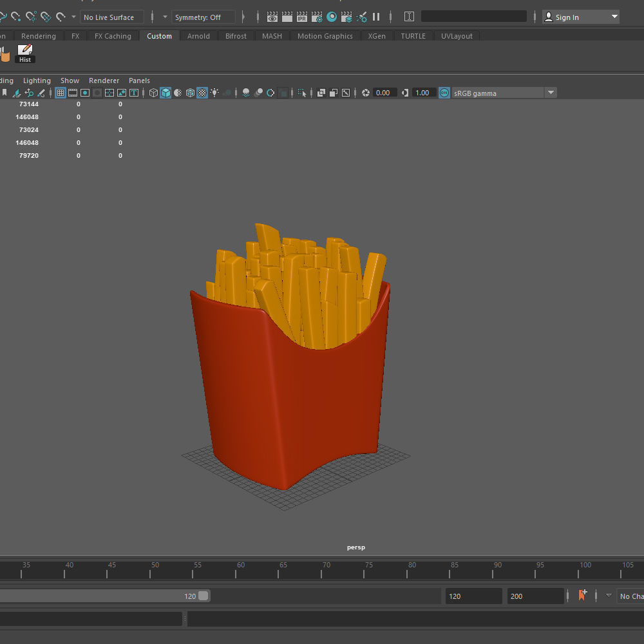Open the sRGB gamma view transform dropdown
644x644 pixels.
coord(551,92)
